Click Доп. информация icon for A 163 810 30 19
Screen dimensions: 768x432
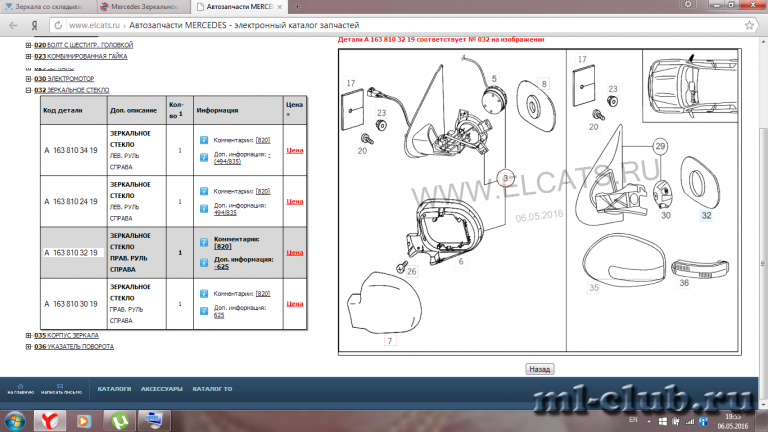[x=204, y=311]
